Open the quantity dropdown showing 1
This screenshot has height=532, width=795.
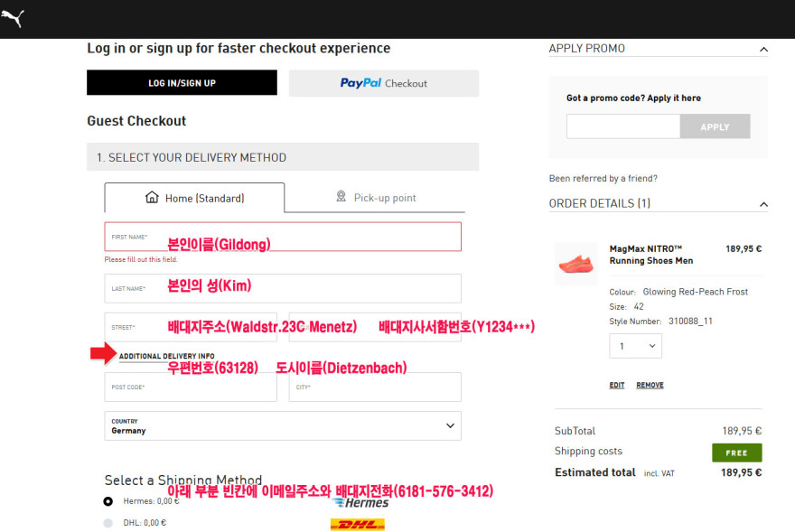coord(635,346)
